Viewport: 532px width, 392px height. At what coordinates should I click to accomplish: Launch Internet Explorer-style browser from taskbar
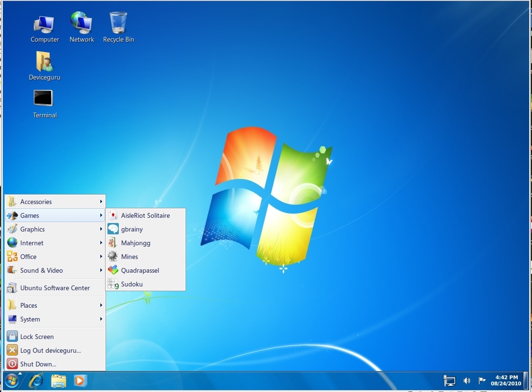coord(36,381)
